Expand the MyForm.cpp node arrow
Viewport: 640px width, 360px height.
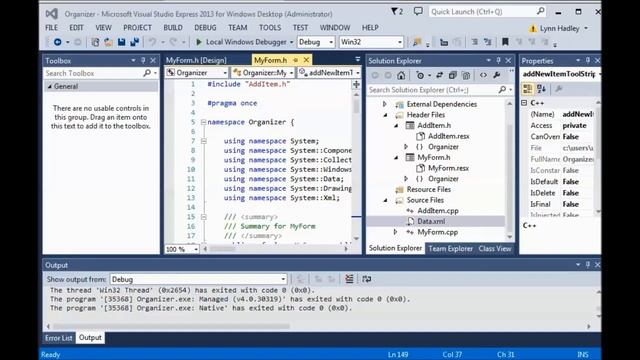[x=395, y=232]
